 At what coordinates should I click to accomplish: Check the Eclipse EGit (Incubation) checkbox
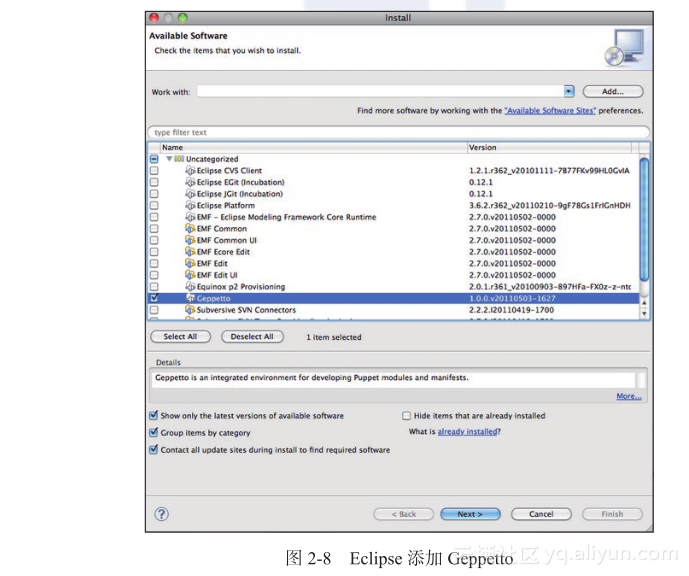tap(154, 182)
